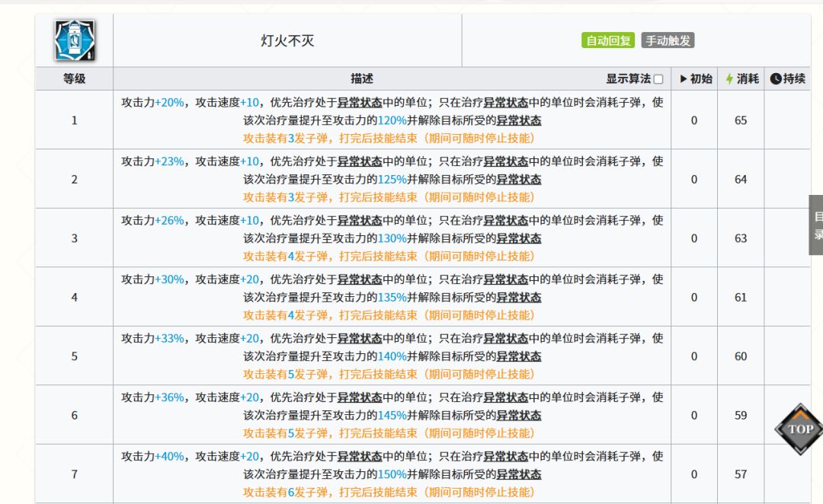Click the last 异常状态 link in level 5 row
Viewport: 823px width, 504px height.
pos(519,356)
